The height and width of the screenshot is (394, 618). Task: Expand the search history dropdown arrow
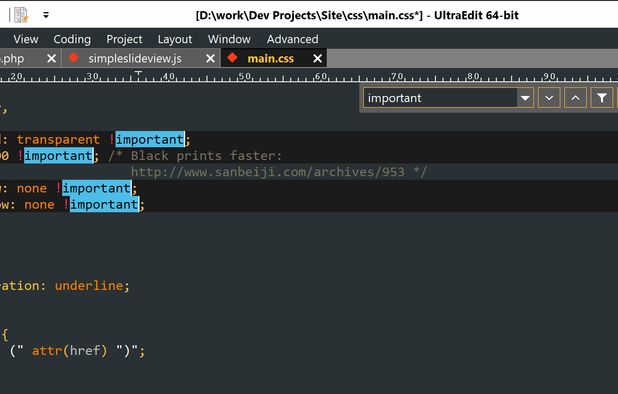(x=525, y=98)
